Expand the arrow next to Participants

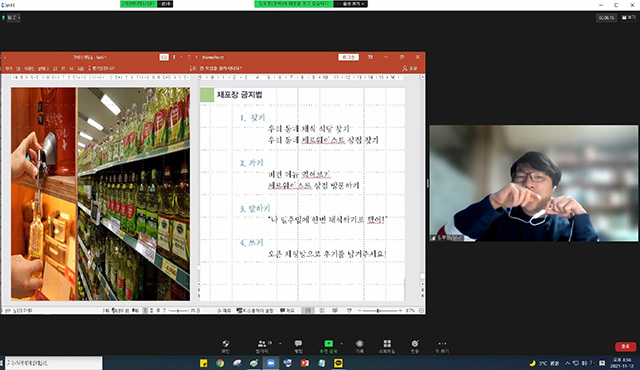(280, 343)
